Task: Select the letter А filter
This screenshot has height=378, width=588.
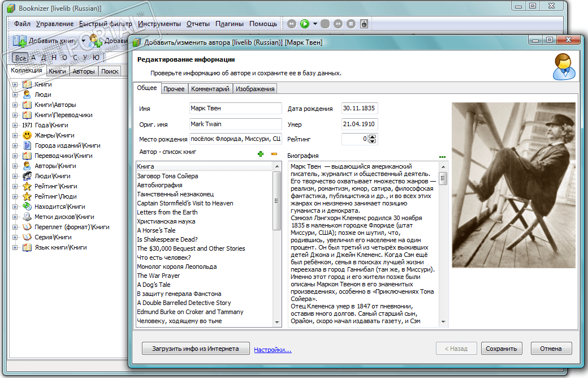Action: coord(33,57)
